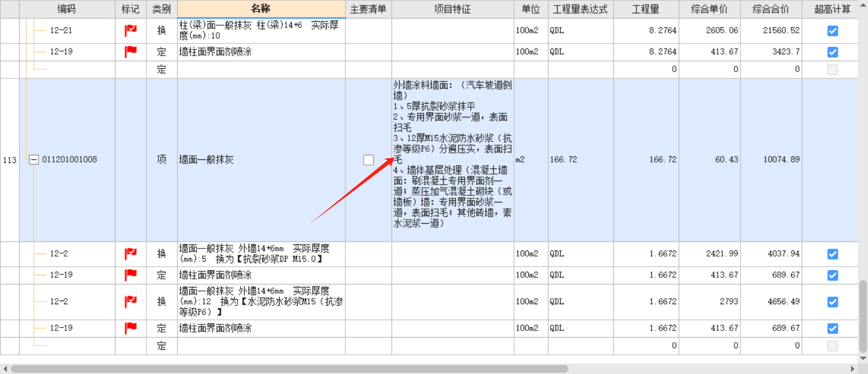Click the 2421.99 unit price cell
The width and height of the screenshot is (868, 374).
click(709, 254)
